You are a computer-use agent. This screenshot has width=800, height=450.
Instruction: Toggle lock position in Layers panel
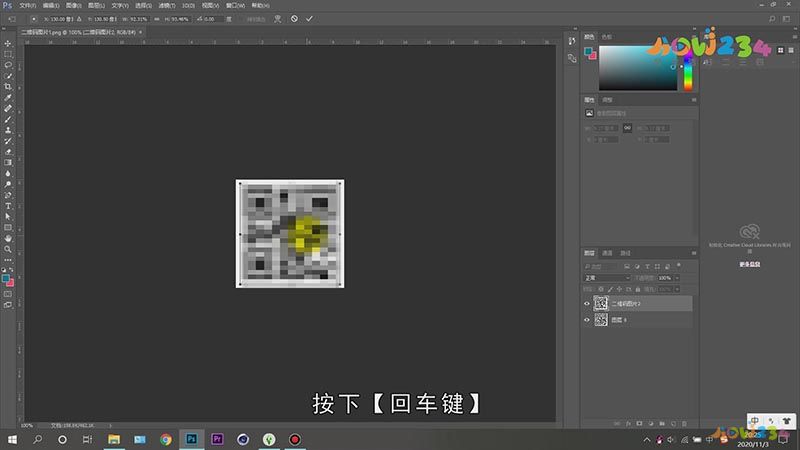(619, 289)
